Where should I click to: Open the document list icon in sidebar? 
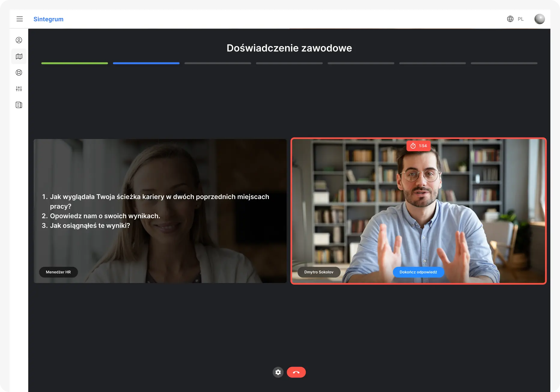pos(19,105)
